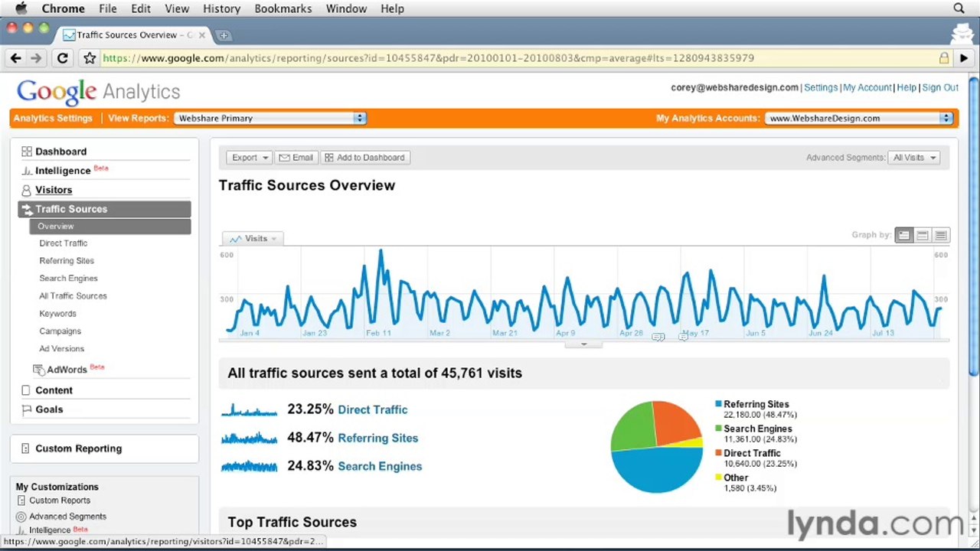
Task: Open the My Account link
Action: pyautogui.click(x=867, y=88)
